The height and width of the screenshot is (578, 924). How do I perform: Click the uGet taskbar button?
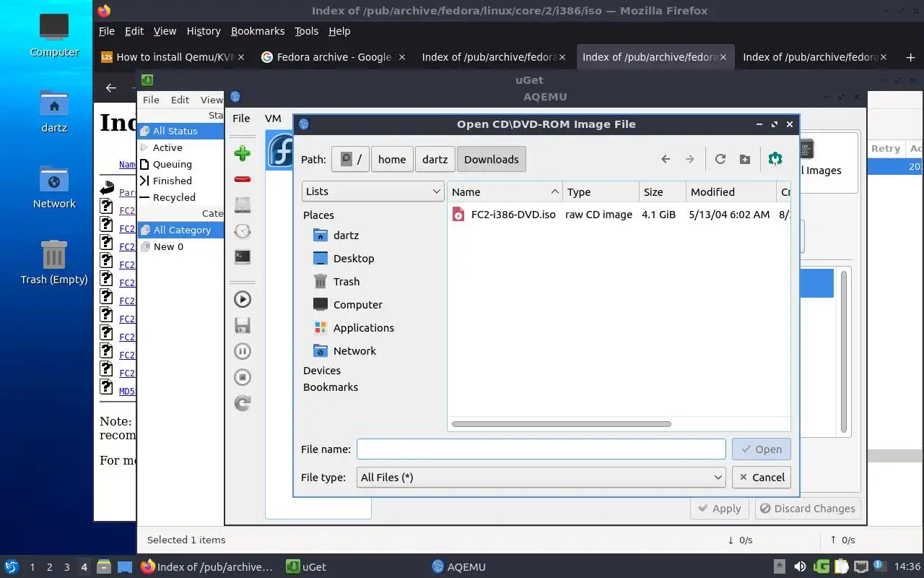click(x=306, y=567)
